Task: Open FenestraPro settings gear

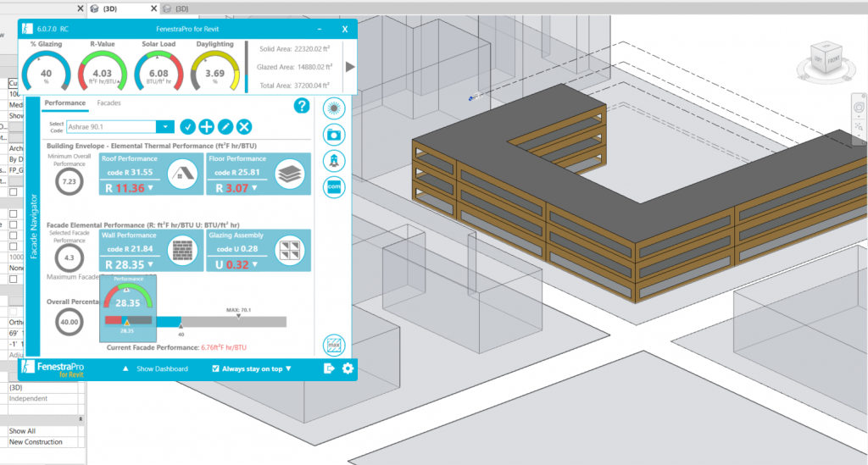Action: tap(348, 368)
